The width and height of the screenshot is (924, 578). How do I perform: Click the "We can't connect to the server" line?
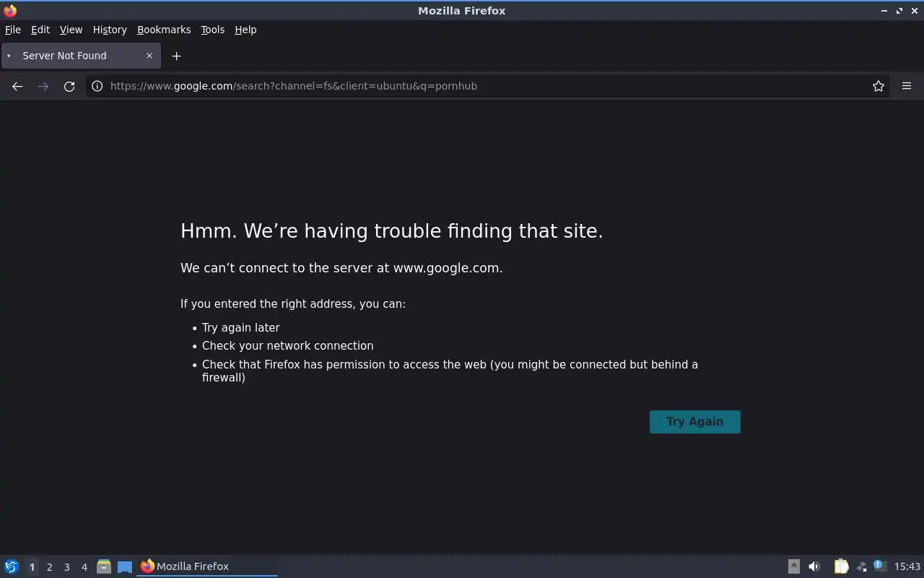[x=341, y=268]
